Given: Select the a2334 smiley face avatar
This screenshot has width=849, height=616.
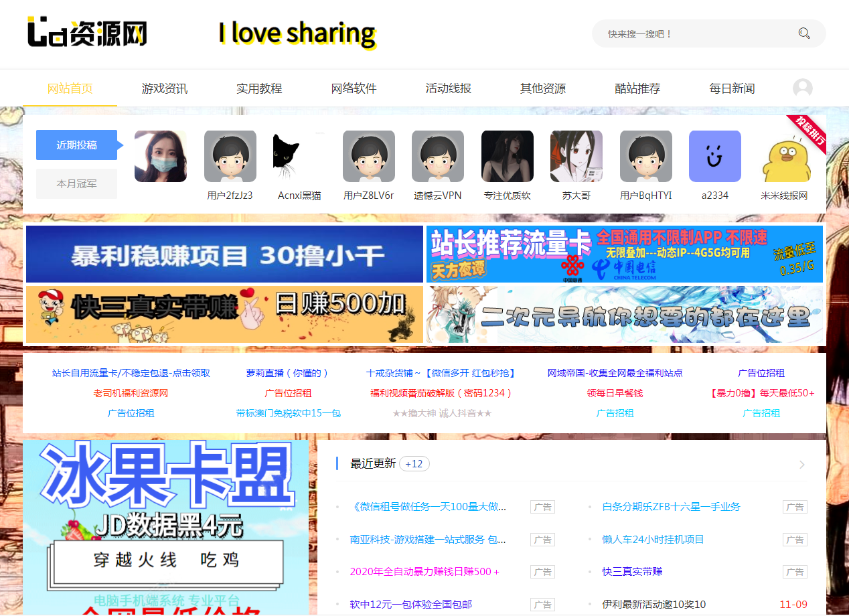Looking at the screenshot, I should [x=714, y=157].
